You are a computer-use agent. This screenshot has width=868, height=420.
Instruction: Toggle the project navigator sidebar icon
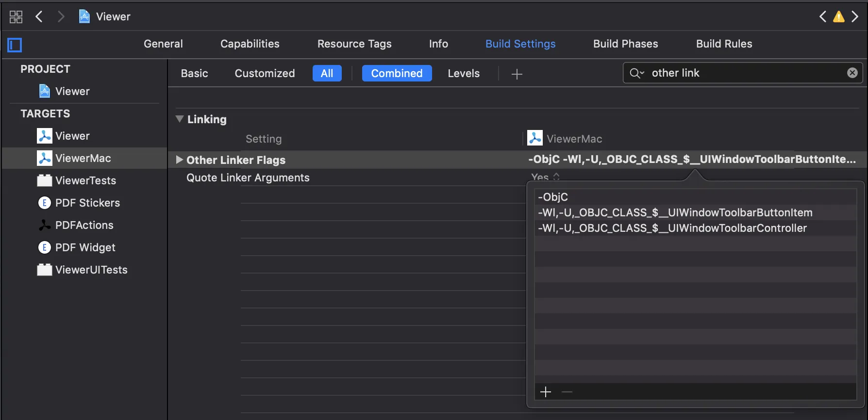(x=15, y=45)
